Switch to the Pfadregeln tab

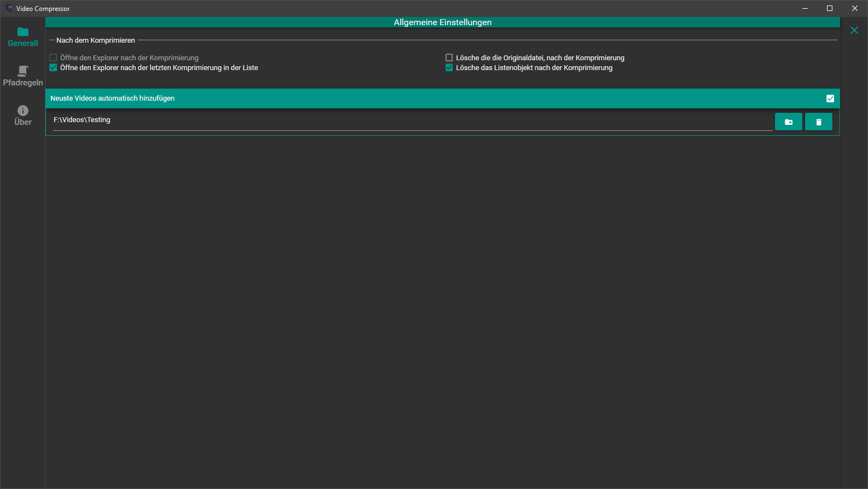pyautogui.click(x=22, y=77)
